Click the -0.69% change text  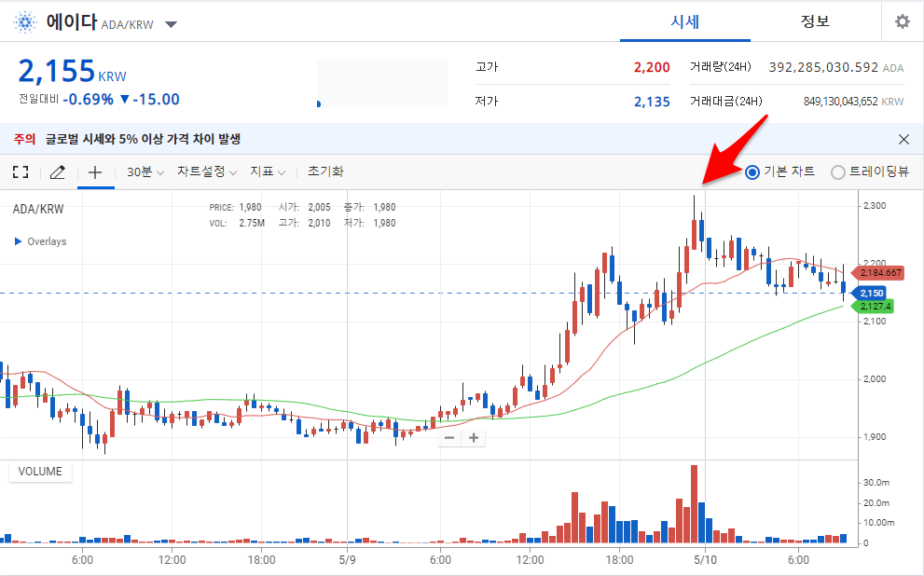88,100
